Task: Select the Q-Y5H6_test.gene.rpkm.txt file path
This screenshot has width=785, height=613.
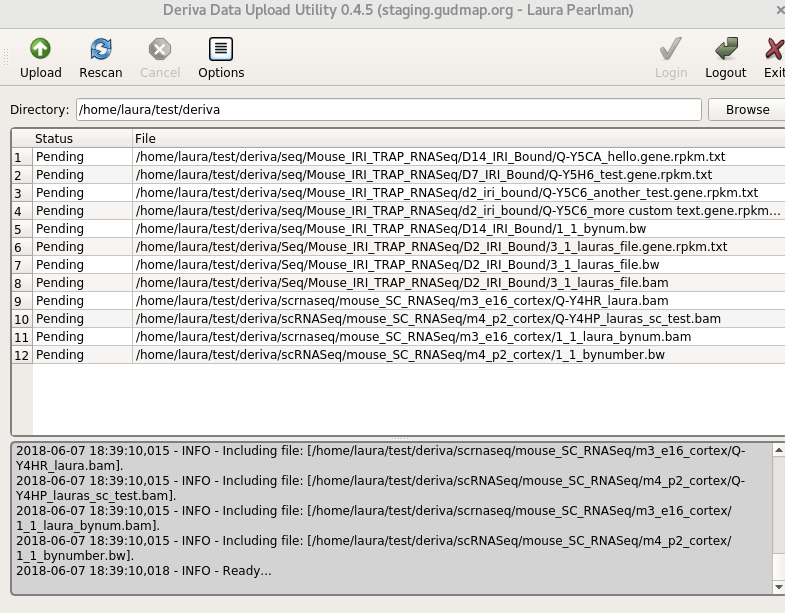Action: [424, 175]
